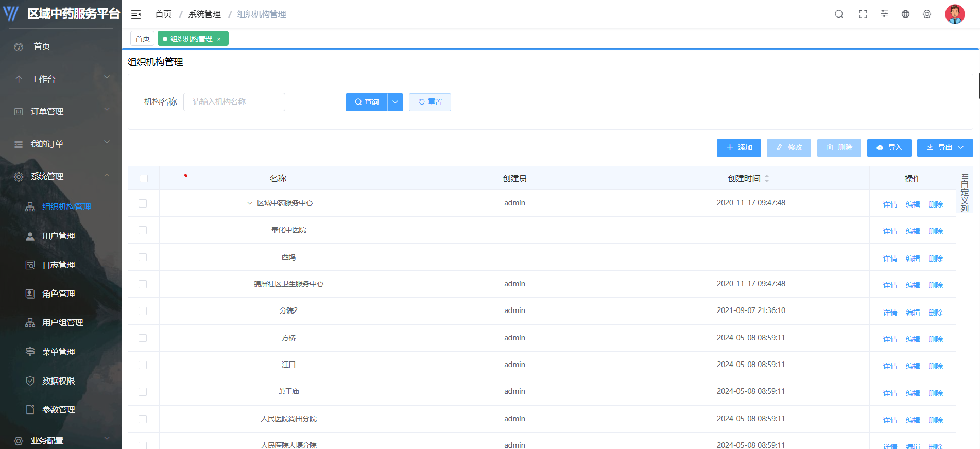Screen dimensions: 980x449
Task: Click 系统管理 in breadcrumb
Action: 204,14
